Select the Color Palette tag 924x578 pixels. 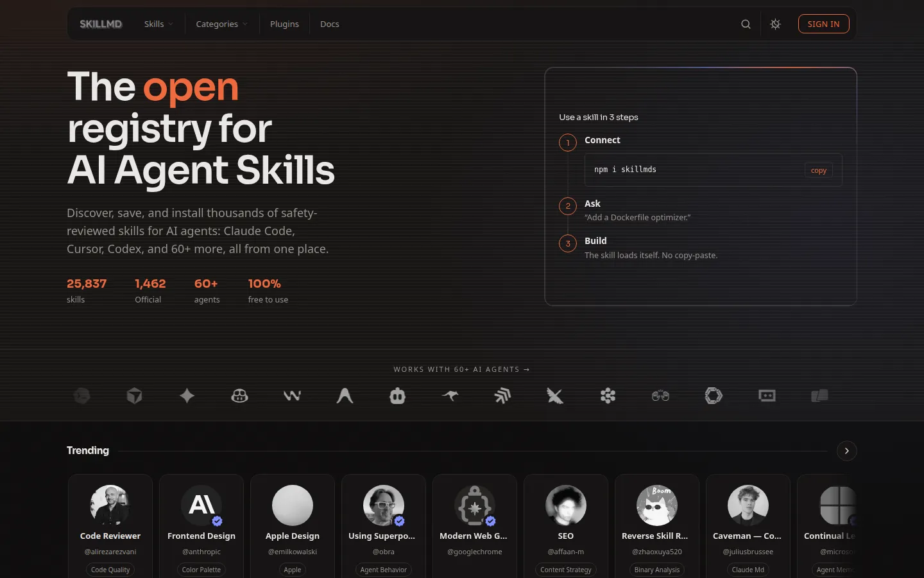point(201,570)
